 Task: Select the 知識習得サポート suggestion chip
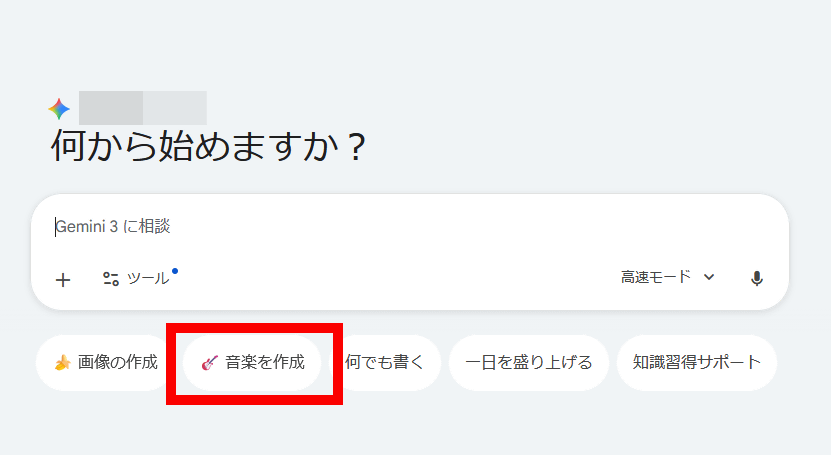pos(697,363)
